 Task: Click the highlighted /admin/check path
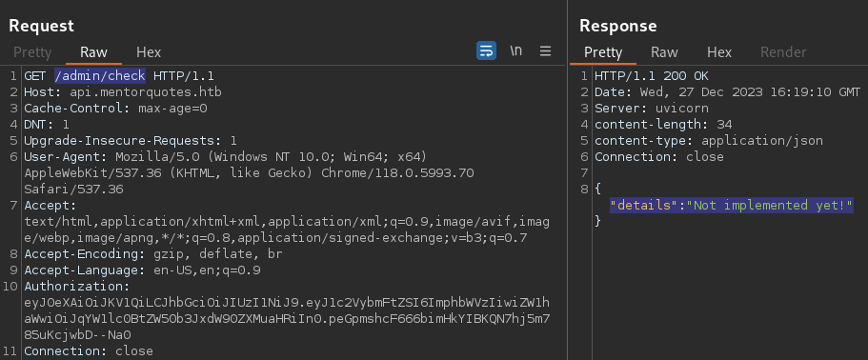point(100,76)
